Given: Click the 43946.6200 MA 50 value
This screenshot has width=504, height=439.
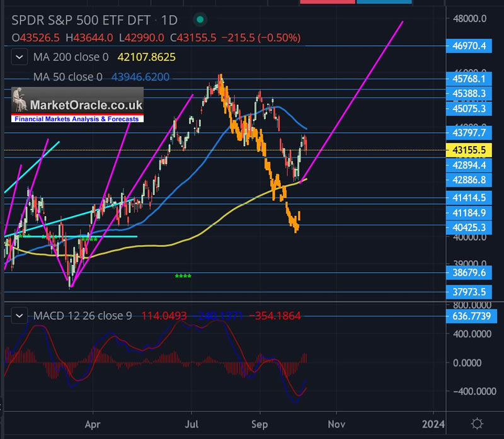Looking at the screenshot, I should (140, 77).
